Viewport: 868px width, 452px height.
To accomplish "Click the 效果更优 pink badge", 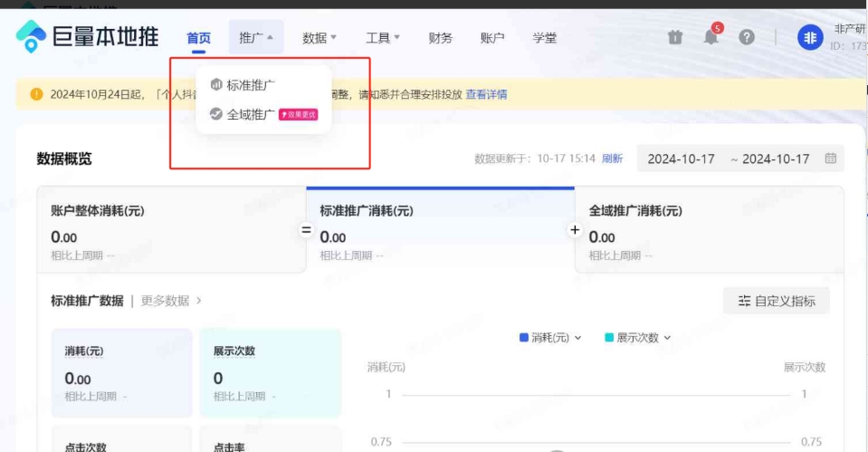I will click(x=299, y=114).
